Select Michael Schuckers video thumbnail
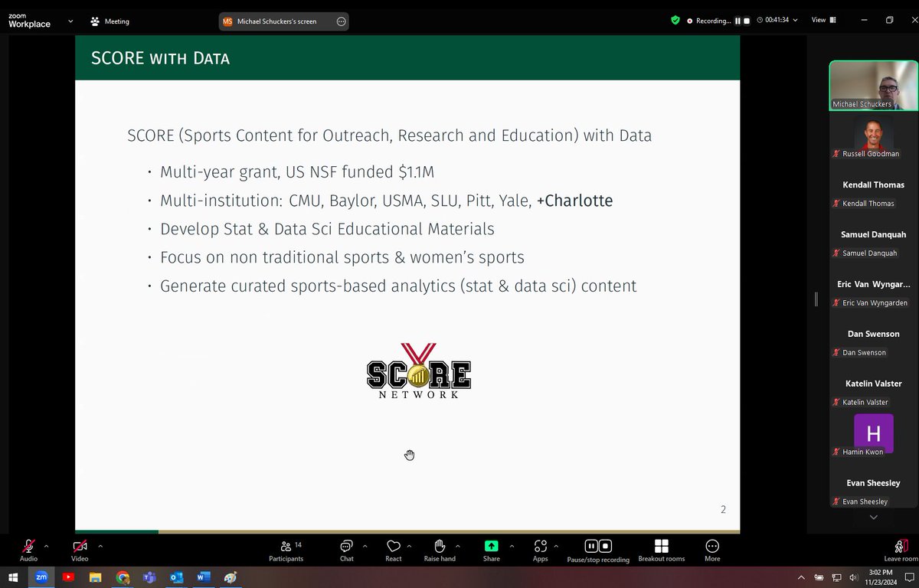The height and width of the screenshot is (588, 919). click(x=874, y=86)
